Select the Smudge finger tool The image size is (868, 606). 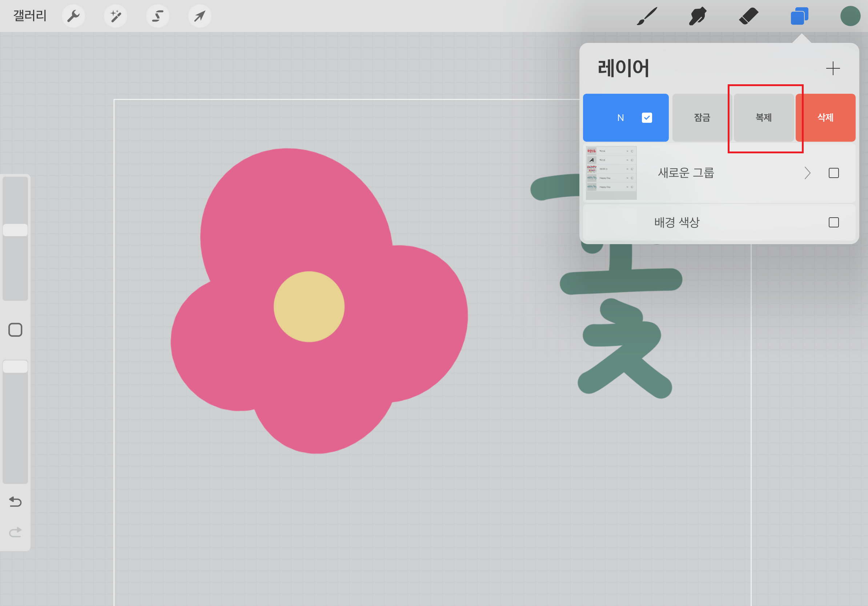tap(698, 16)
